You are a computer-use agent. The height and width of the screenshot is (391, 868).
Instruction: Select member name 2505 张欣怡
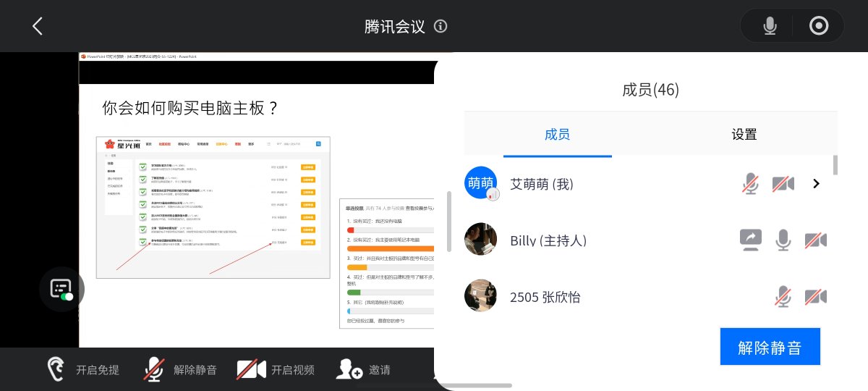[x=545, y=297]
